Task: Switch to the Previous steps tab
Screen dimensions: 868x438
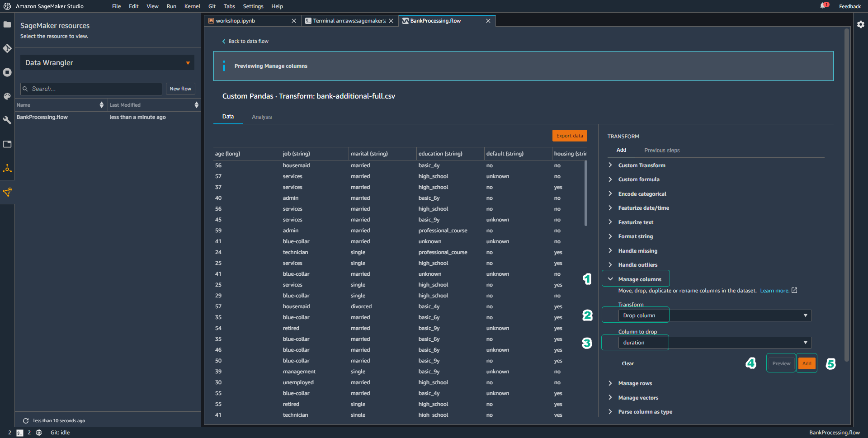Action: tap(662, 151)
